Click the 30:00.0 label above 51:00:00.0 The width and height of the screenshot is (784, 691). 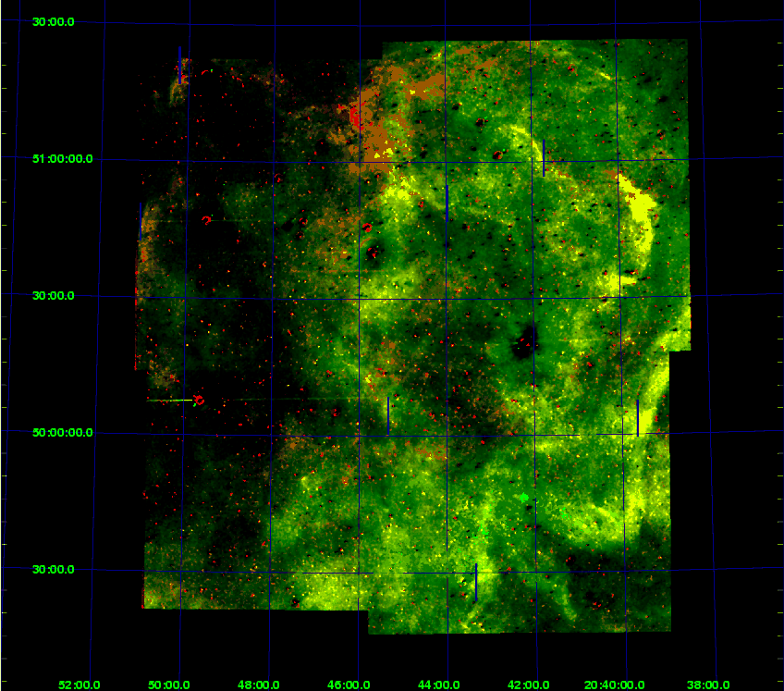click(x=54, y=22)
